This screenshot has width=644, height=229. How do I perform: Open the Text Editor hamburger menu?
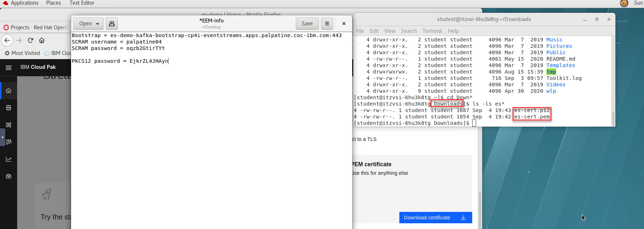(327, 24)
